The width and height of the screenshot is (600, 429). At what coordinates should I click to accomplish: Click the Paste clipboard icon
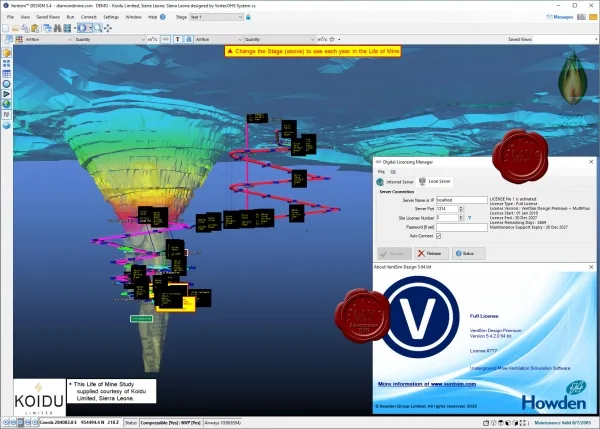[x=35, y=28]
